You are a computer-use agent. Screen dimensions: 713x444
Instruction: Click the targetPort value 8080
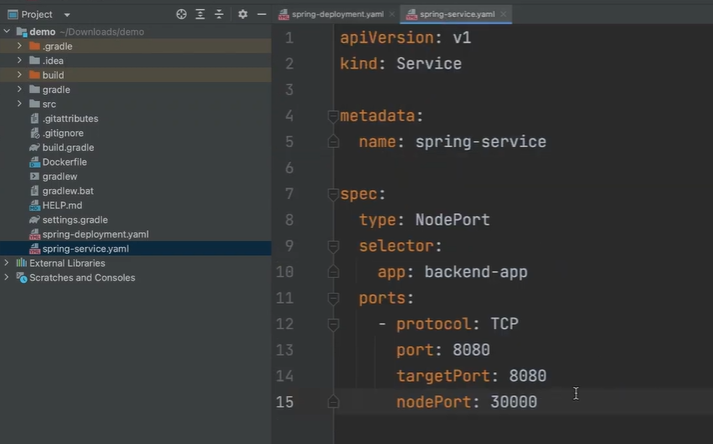coord(527,376)
